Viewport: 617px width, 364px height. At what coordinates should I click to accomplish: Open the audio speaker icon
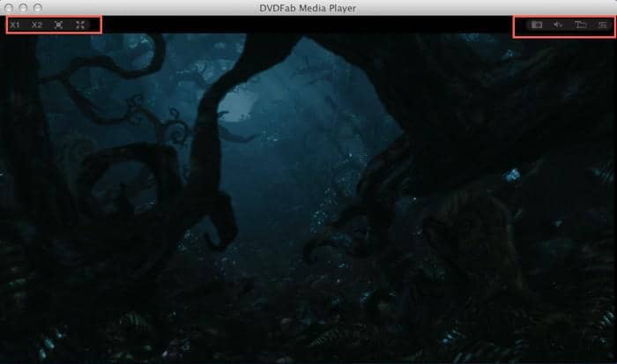click(558, 25)
